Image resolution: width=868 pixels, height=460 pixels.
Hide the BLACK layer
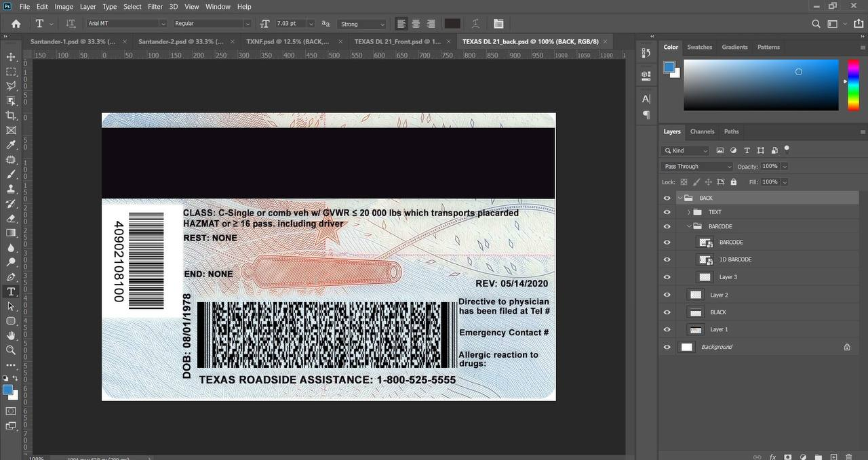point(667,312)
